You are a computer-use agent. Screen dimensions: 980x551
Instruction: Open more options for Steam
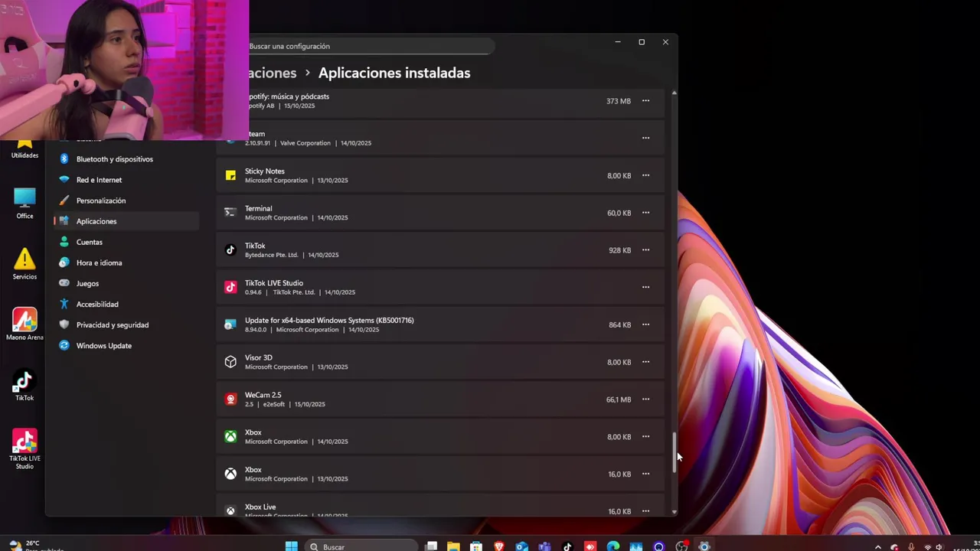pos(645,139)
